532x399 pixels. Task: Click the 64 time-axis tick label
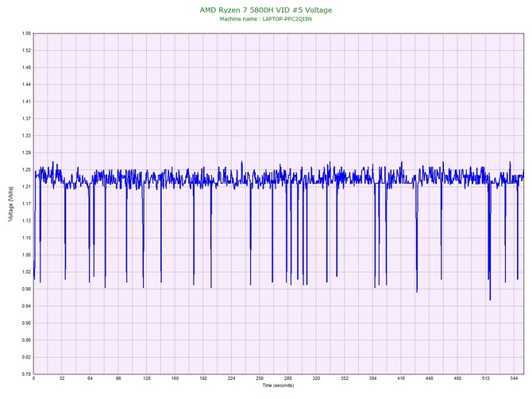(90, 378)
